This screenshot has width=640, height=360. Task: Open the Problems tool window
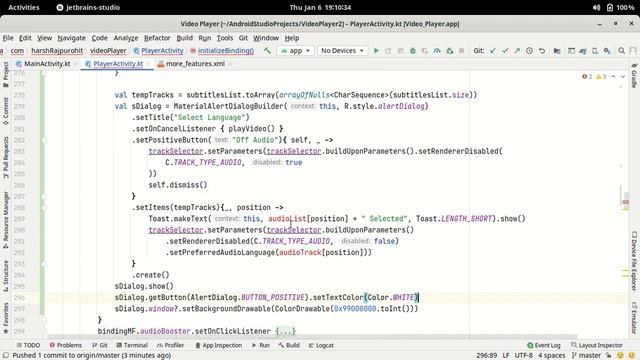point(66,345)
